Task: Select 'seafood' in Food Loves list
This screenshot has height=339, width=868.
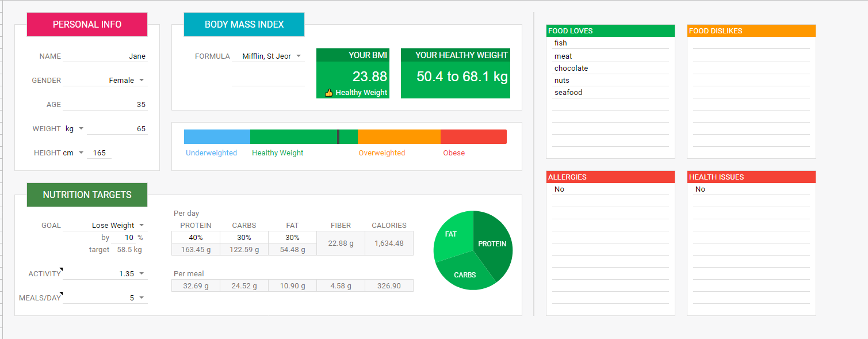Action: point(610,92)
